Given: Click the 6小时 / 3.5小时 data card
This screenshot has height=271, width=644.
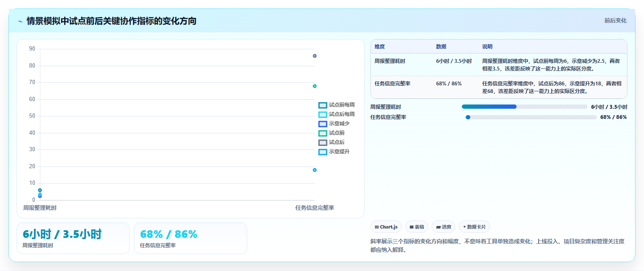Looking at the screenshot, I should 73,238.
